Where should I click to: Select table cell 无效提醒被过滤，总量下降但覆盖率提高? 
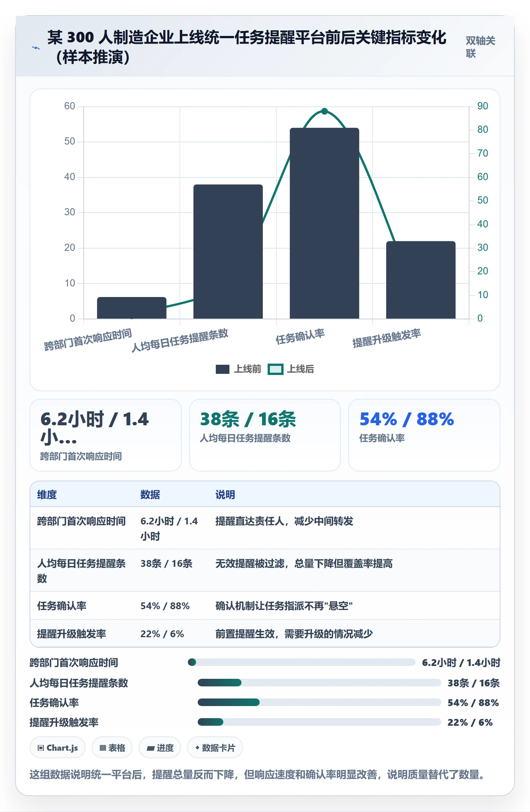pos(304,563)
